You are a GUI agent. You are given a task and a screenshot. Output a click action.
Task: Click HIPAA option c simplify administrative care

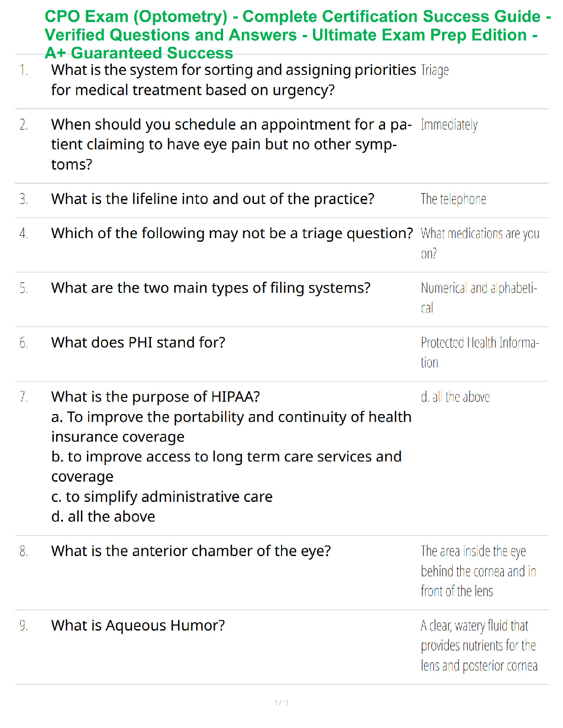pos(162,497)
